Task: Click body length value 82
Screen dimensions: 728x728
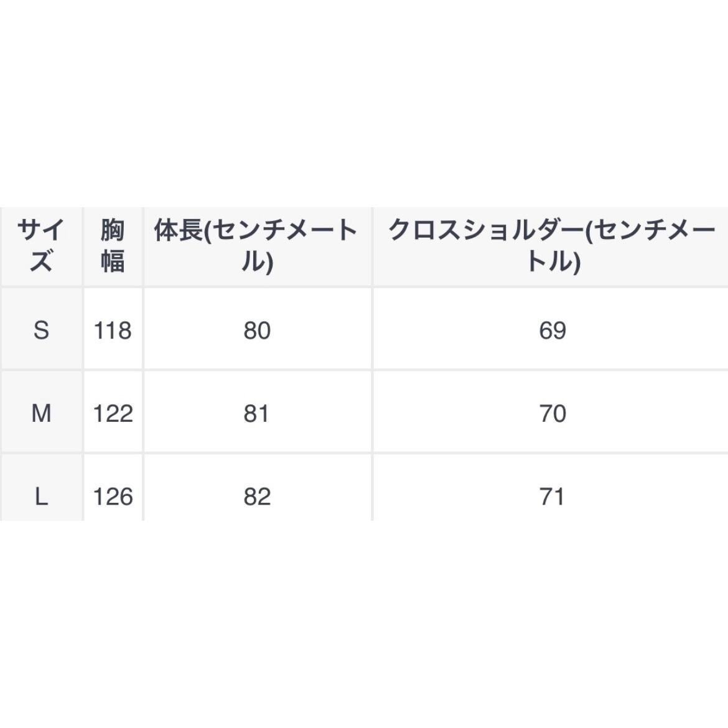Action: tap(256, 497)
